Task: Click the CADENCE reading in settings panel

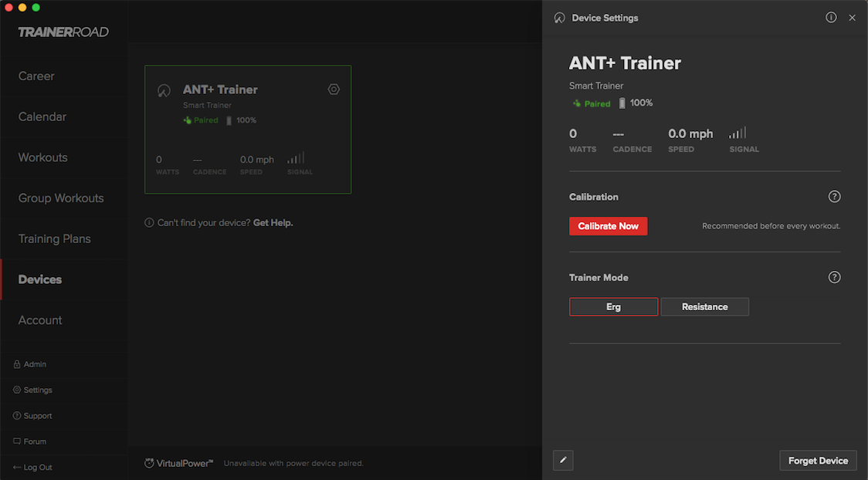Action: pos(632,141)
